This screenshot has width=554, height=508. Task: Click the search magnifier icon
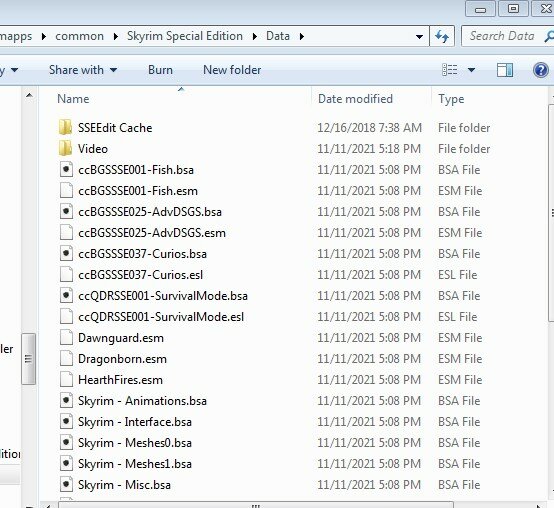[548, 36]
